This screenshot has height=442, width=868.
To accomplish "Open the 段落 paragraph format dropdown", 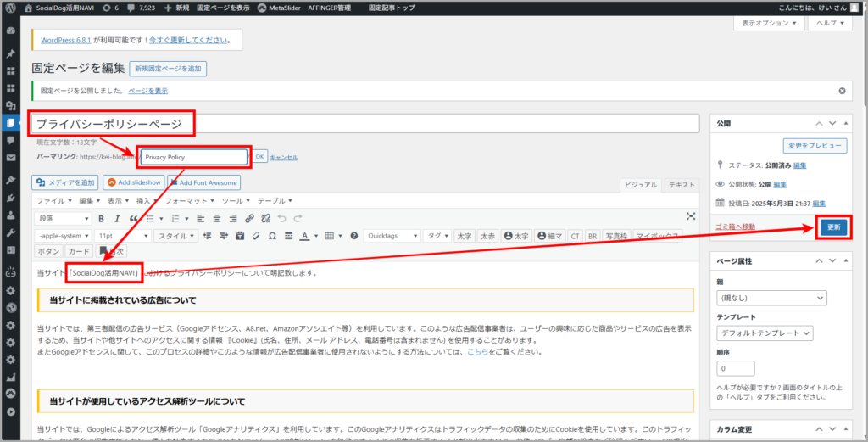I will tap(63, 218).
